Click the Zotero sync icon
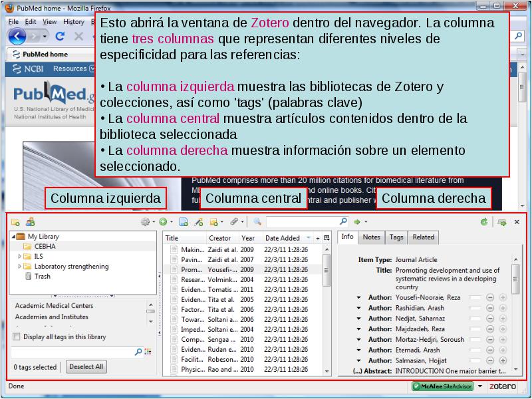The height and width of the screenshot is (399, 532). pyautogui.click(x=484, y=222)
